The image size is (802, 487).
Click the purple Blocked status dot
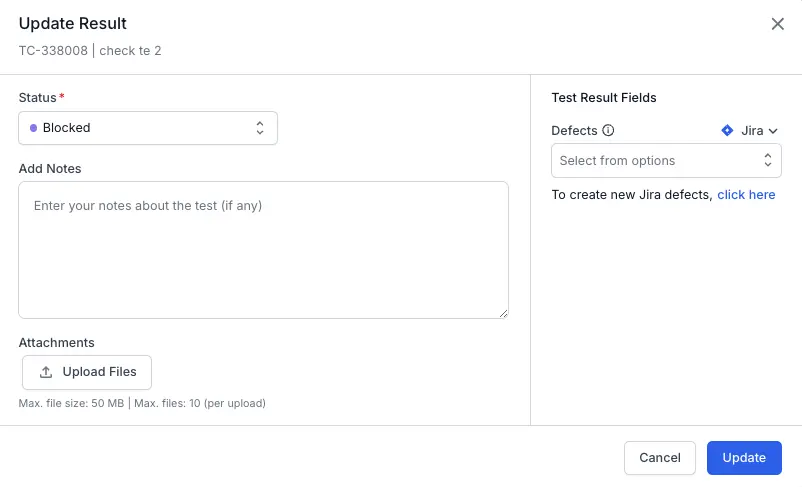tap(33, 128)
